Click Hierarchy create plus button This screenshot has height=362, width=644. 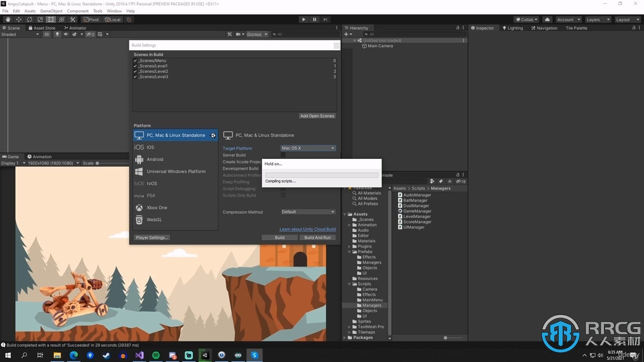(347, 34)
